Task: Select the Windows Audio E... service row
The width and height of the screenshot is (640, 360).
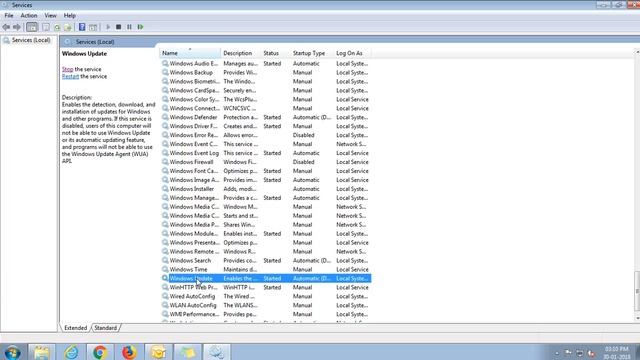Action: pyautogui.click(x=265, y=64)
